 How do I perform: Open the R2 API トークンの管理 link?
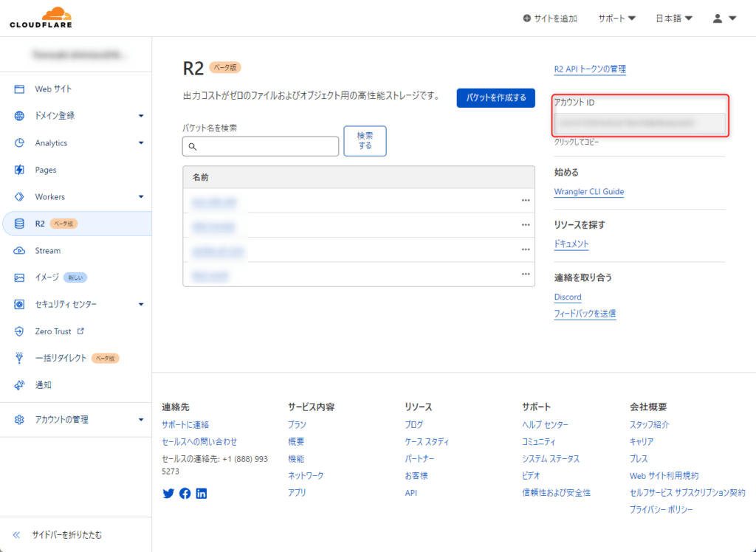pyautogui.click(x=590, y=69)
